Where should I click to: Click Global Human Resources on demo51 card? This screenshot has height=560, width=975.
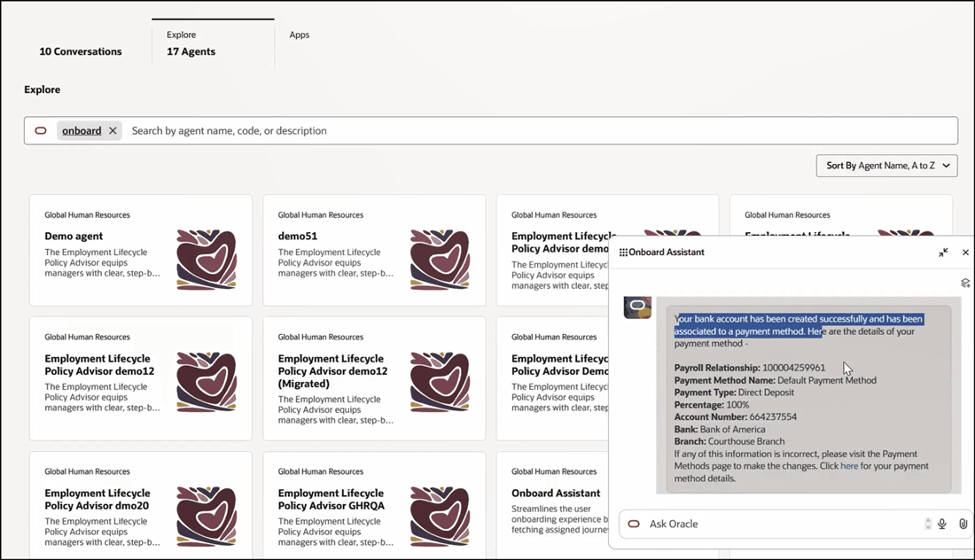click(x=321, y=215)
